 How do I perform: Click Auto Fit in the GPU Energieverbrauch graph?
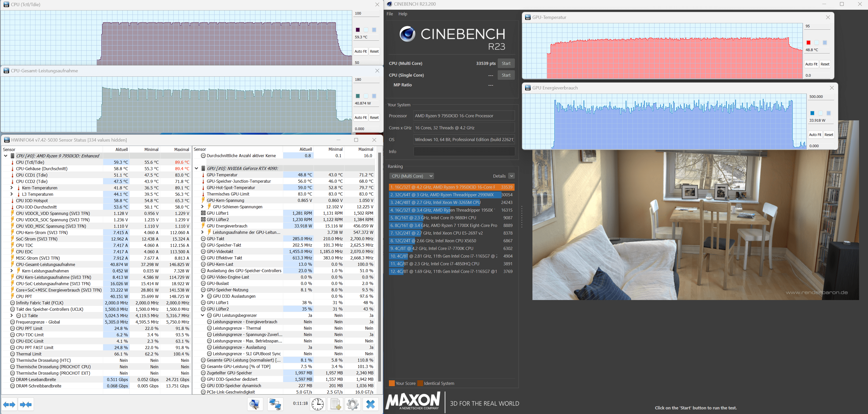click(x=815, y=135)
